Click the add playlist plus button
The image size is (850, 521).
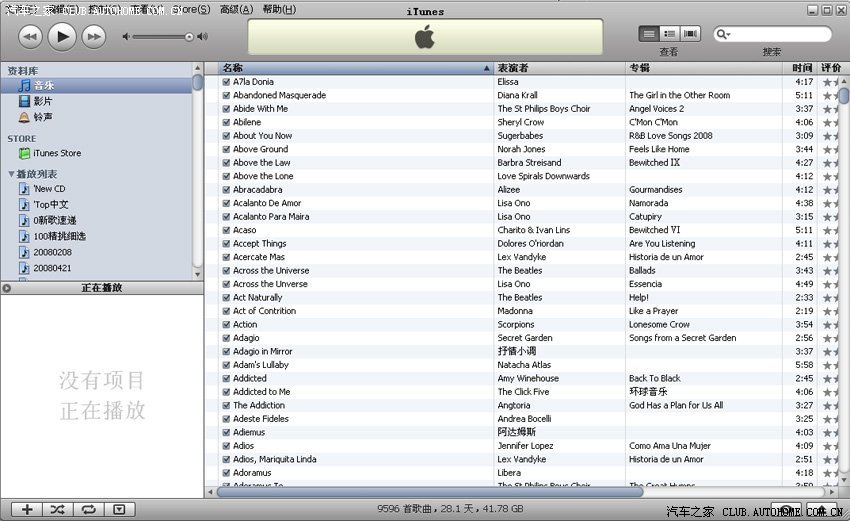[27, 509]
